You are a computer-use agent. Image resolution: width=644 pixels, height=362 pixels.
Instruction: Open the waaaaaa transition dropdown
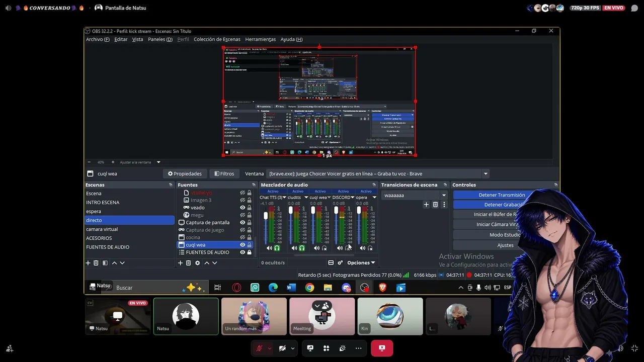tap(444, 195)
